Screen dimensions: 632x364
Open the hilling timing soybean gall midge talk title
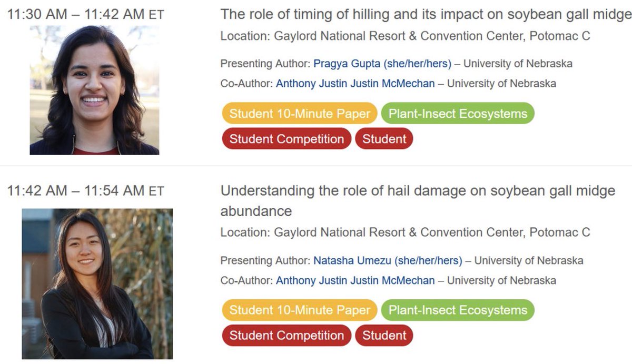426,15
